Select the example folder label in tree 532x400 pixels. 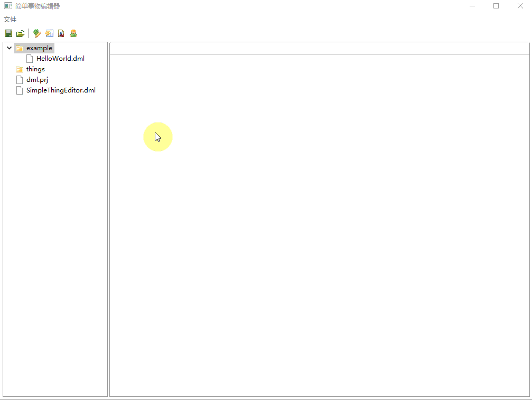point(39,48)
